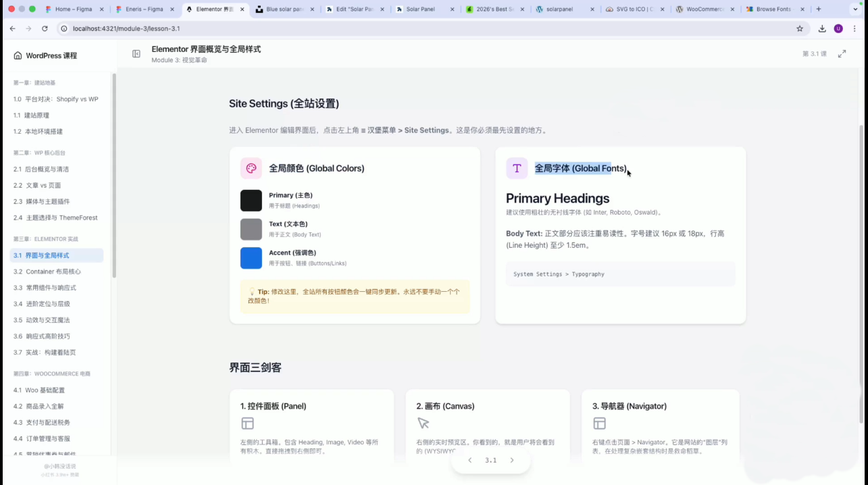The height and width of the screenshot is (485, 868).
Task: Click the gray Text color swatch
Action: [251, 229]
